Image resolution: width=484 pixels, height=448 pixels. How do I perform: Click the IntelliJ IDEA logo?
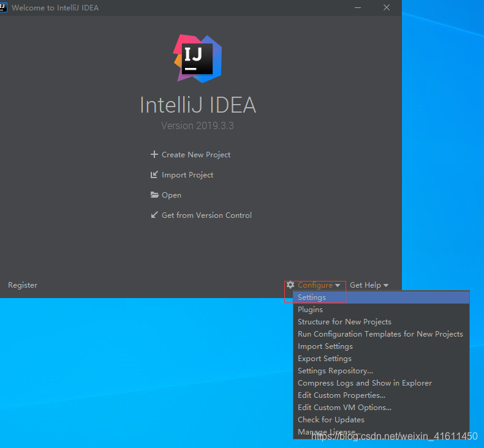[x=197, y=59]
